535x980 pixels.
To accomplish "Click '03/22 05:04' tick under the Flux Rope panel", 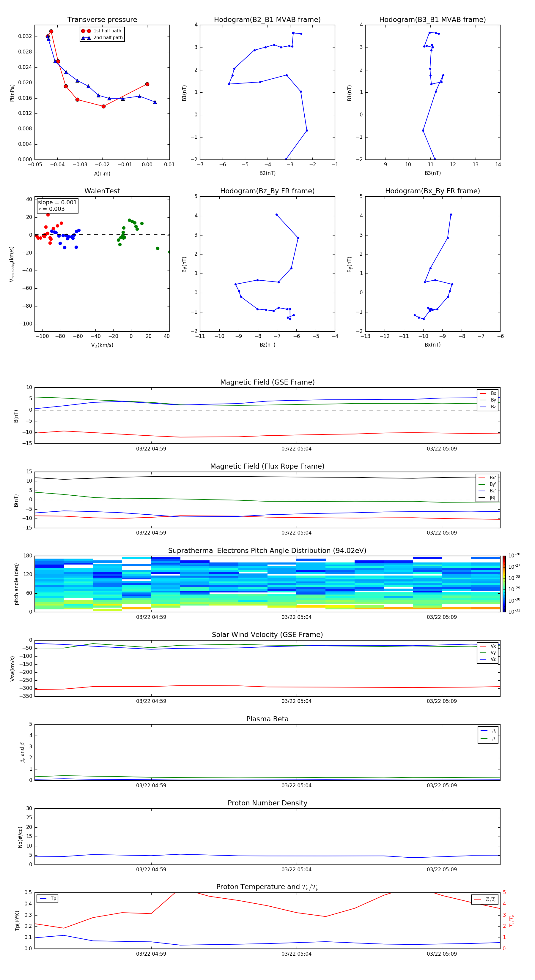I will coord(296,533).
